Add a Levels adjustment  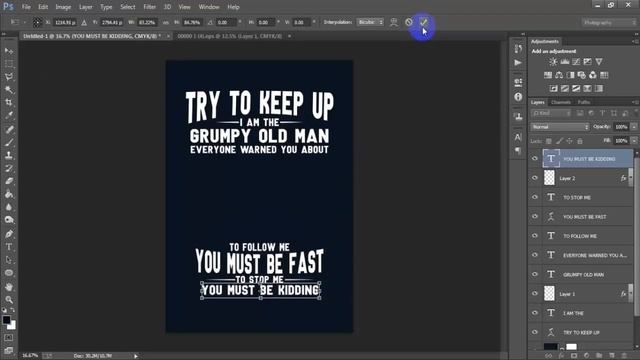click(x=565, y=62)
